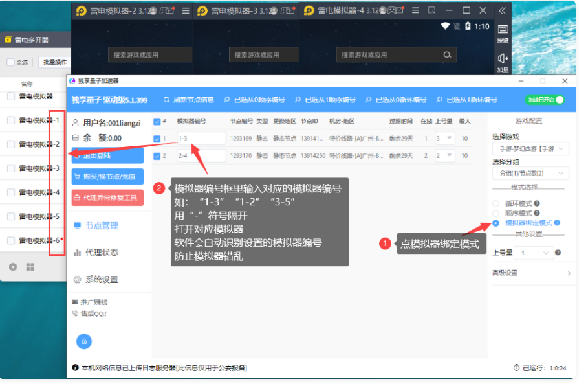Collapse the emulator sidebar with double chevron
The width and height of the screenshot is (588, 386).
[502, 10]
